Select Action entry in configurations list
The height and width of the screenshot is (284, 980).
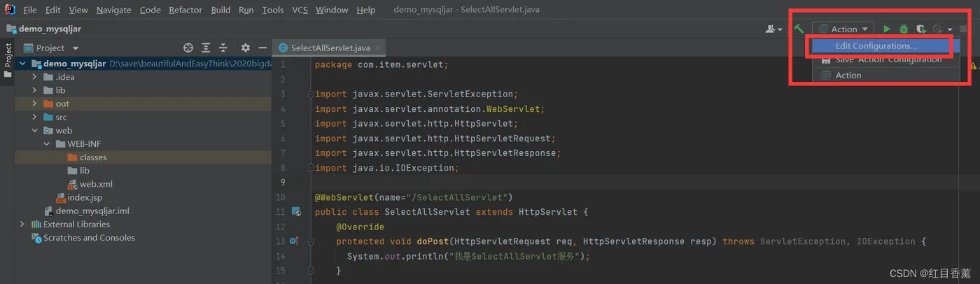[886, 75]
